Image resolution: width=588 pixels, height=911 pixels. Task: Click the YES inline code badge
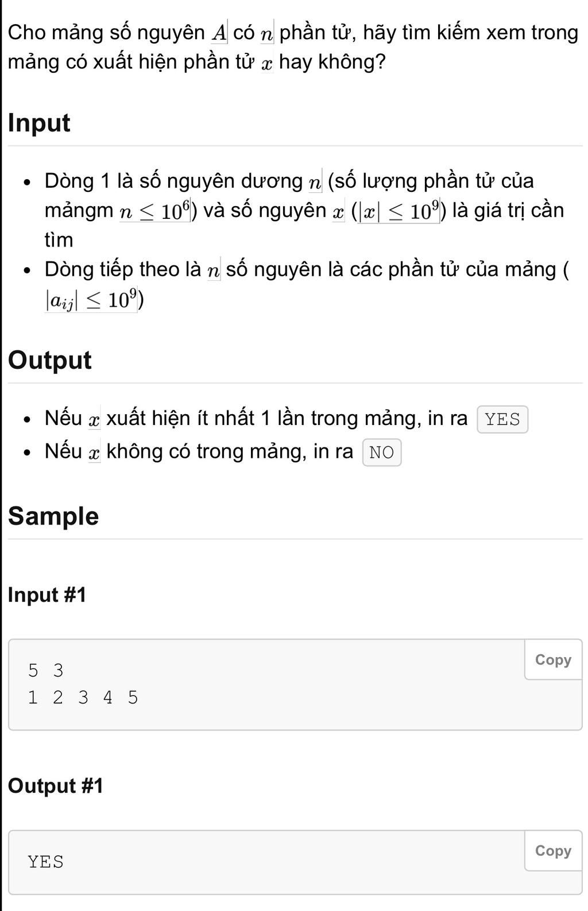502,419
